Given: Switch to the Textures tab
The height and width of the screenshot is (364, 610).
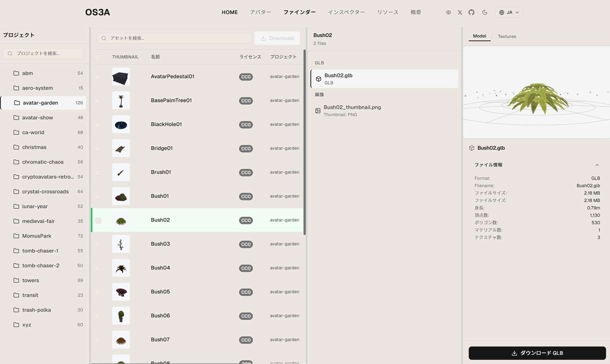Looking at the screenshot, I should pyautogui.click(x=507, y=36).
